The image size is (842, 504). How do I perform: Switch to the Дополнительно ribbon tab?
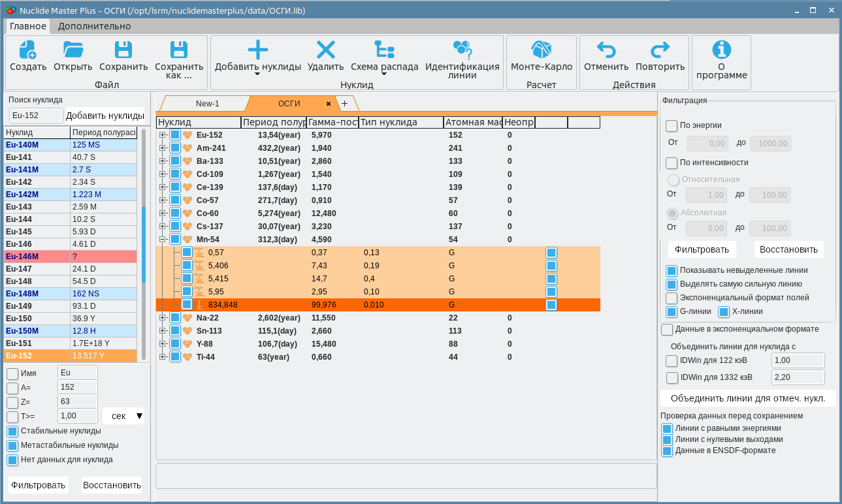tap(94, 26)
